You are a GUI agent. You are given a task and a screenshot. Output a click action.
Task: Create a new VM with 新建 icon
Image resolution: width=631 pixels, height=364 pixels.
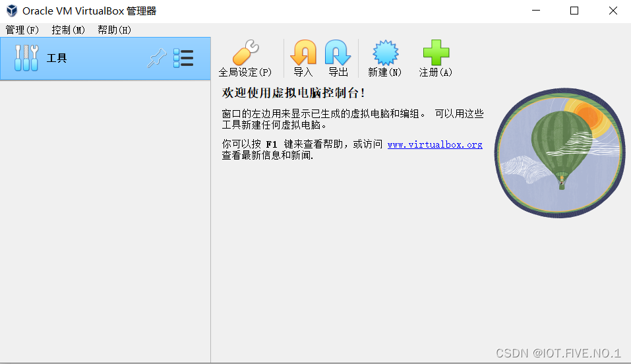click(385, 52)
